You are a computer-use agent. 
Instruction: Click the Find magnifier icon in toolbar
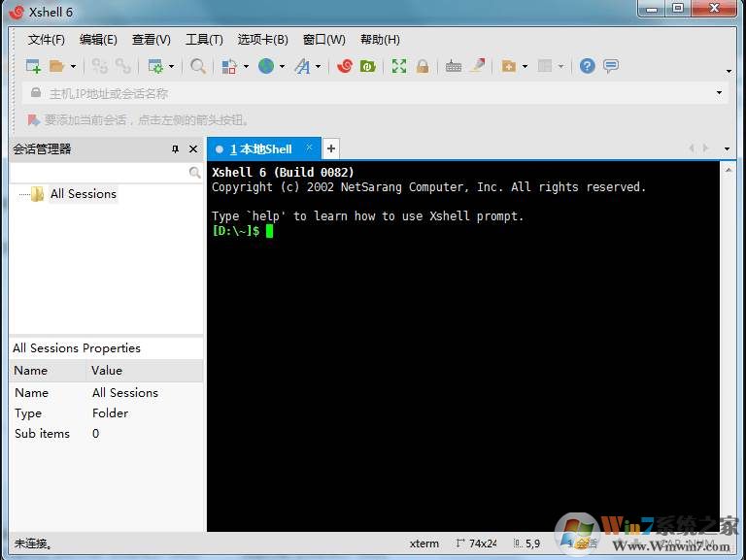[198, 66]
